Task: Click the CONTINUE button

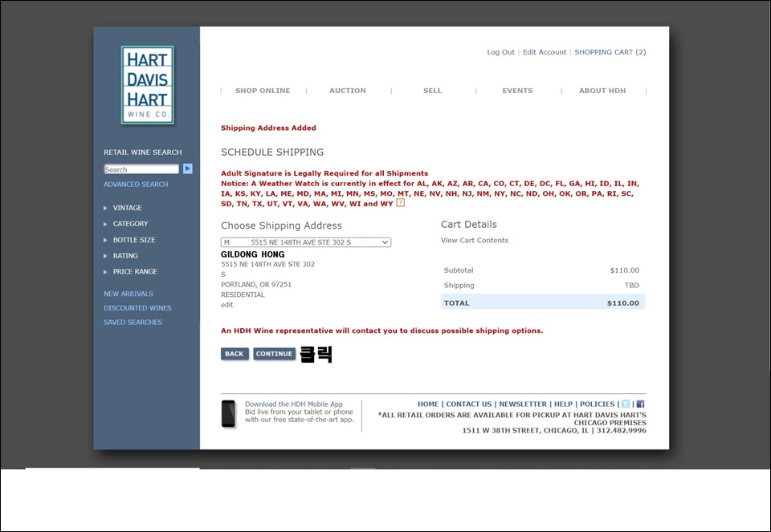Action: (x=274, y=354)
